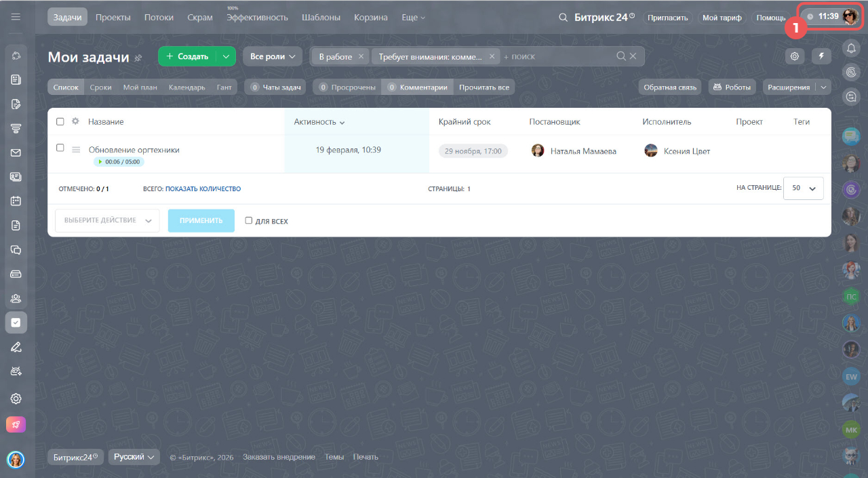Viewport: 868px width, 478px height.
Task: Check the Обновление оргтехники task checkbox
Action: tap(60, 148)
